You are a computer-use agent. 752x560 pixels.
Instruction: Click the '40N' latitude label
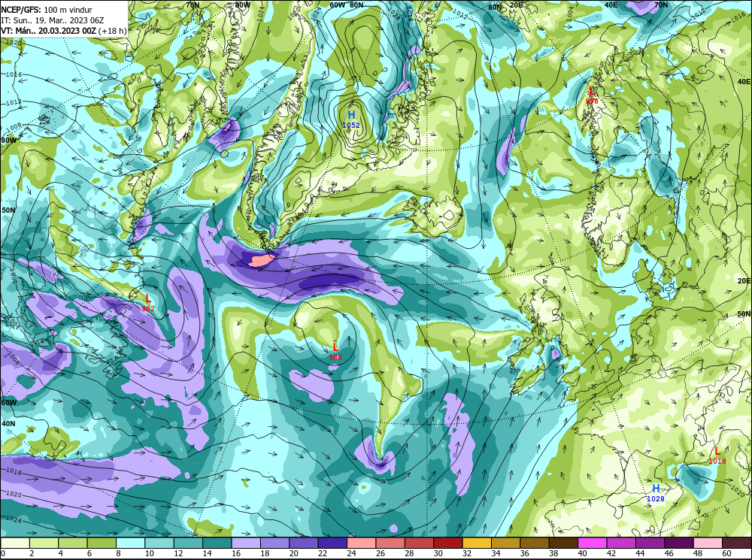(8, 424)
